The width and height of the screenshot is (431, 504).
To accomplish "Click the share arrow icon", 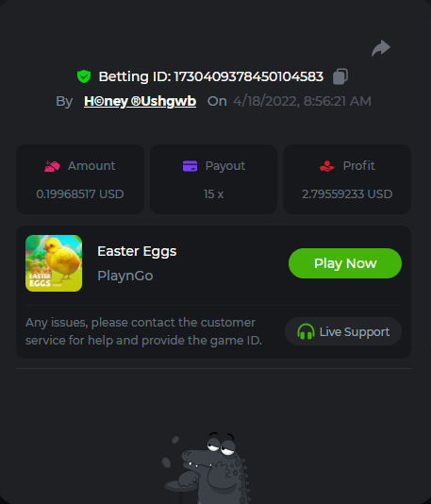I will 381,48.
